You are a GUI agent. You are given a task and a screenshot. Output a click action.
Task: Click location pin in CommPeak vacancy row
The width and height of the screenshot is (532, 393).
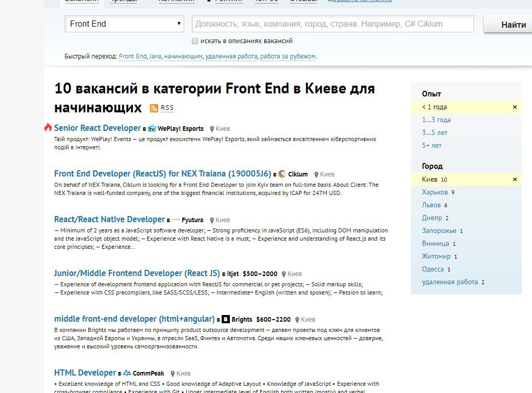point(173,374)
